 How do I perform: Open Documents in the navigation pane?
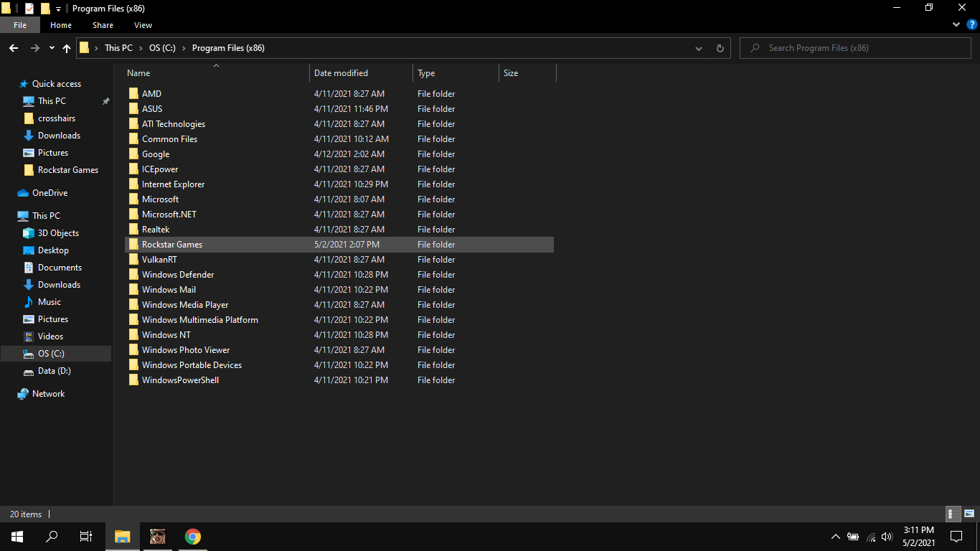[60, 268]
